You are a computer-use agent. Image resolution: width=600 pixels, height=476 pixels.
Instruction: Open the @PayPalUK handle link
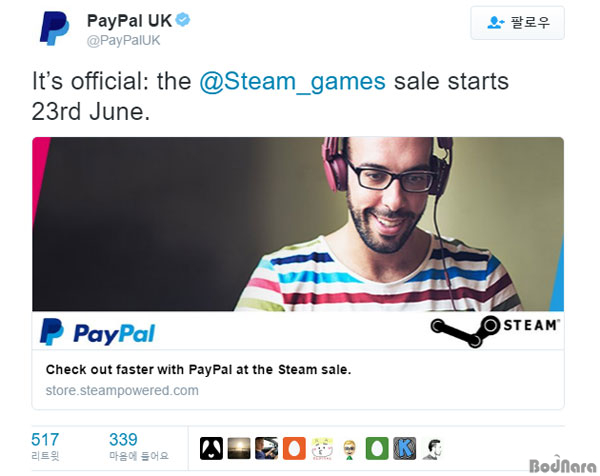[123, 41]
